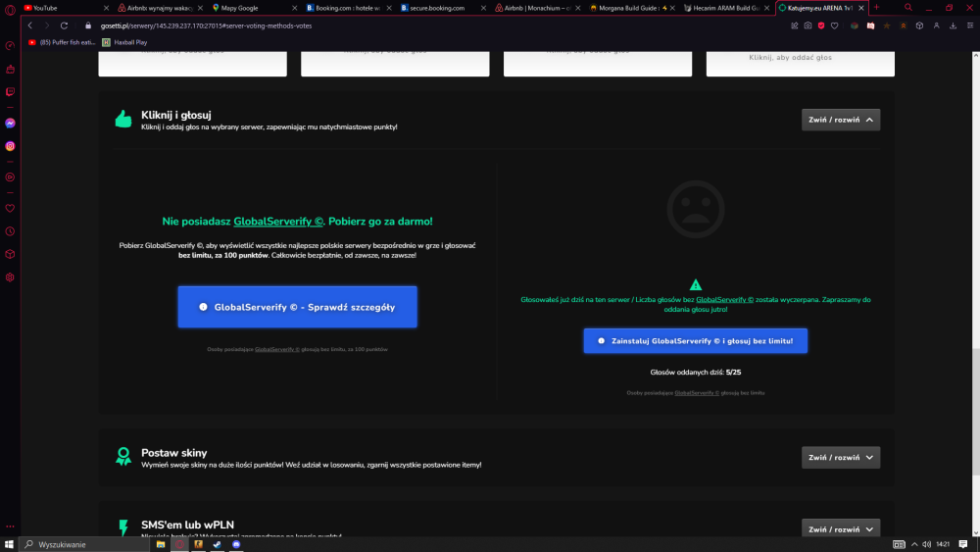Image resolution: width=980 pixels, height=552 pixels.
Task: Open GX Cleaner broom icon in sidebar
Action: coord(10,70)
